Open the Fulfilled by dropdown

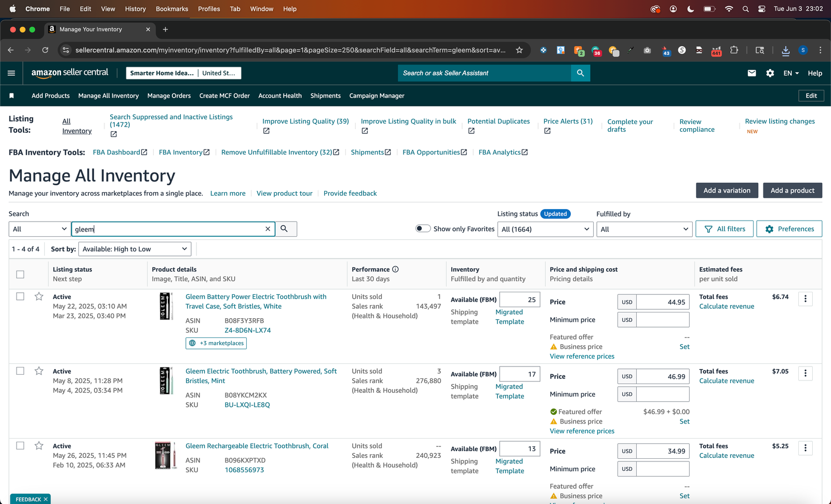coord(644,229)
